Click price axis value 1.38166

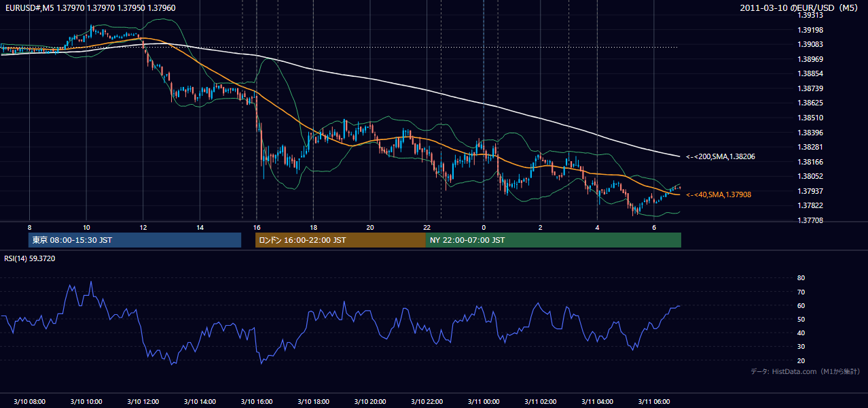click(810, 162)
